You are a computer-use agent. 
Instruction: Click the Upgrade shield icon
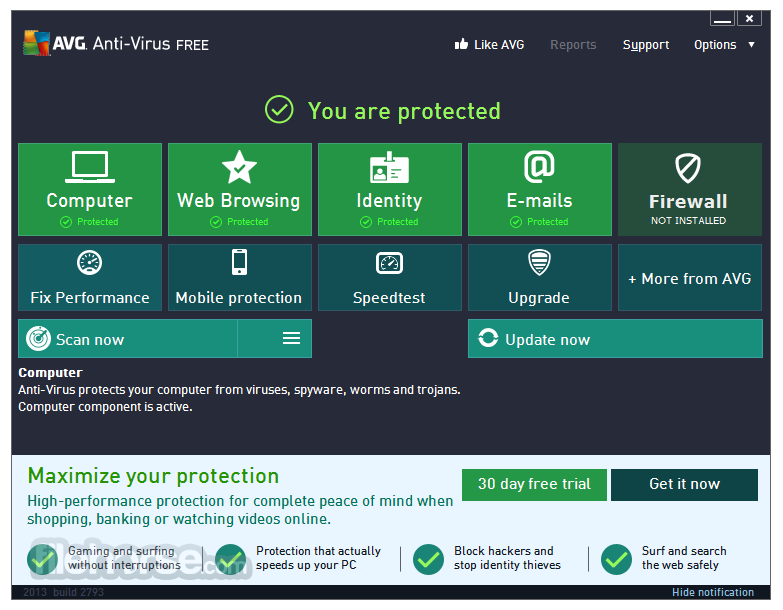pyautogui.click(x=539, y=263)
